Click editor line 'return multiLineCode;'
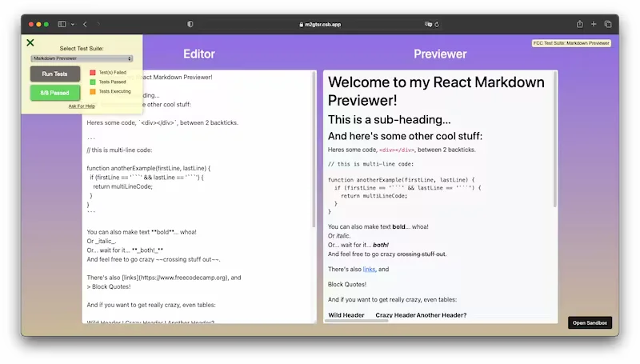 click(122, 186)
